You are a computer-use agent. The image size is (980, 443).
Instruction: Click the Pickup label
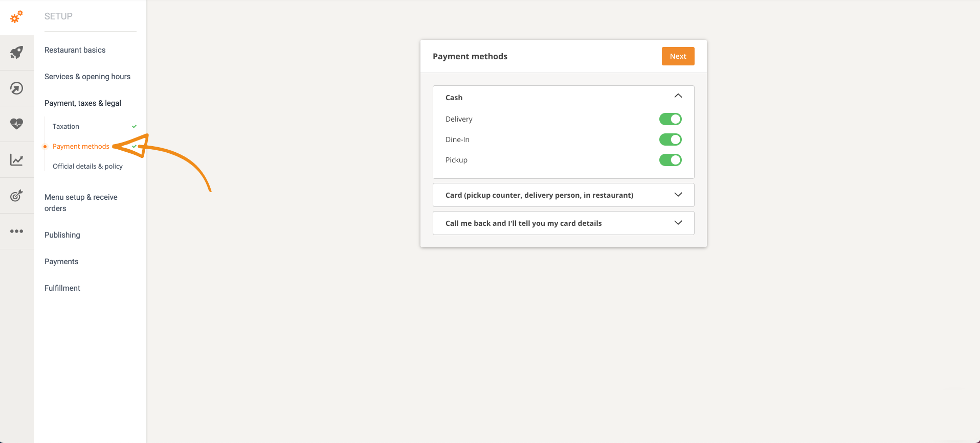(x=456, y=160)
